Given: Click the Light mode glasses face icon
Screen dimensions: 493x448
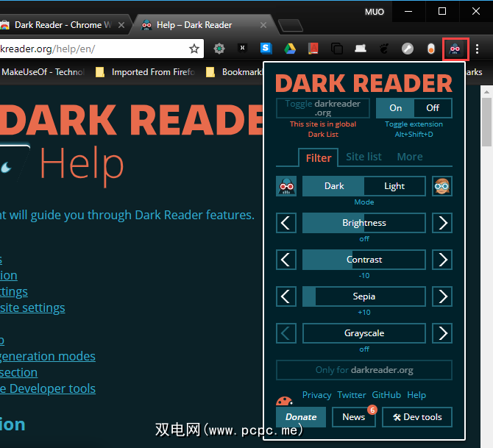Looking at the screenshot, I should (x=442, y=186).
